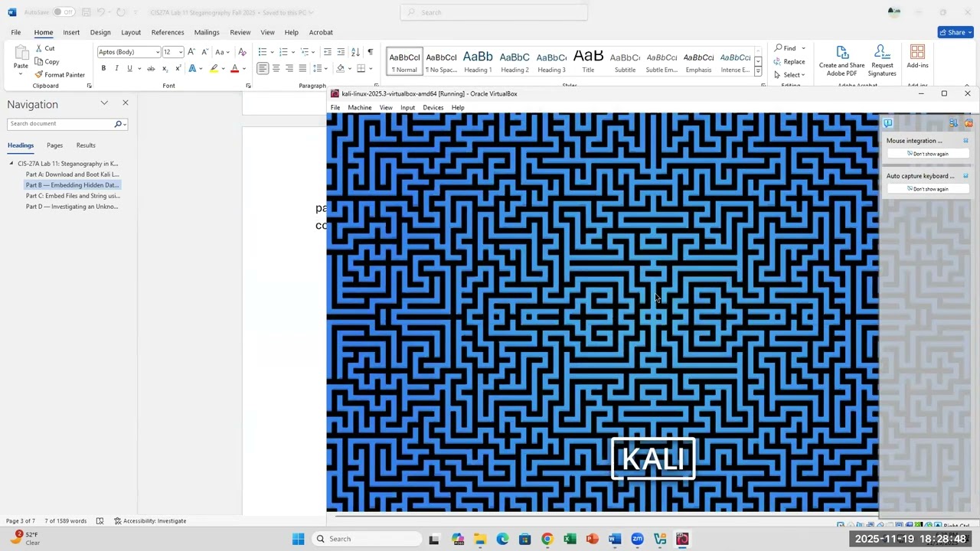Screen dimensions: 980x551
Task: Activate the Format Painter
Action: [60, 74]
